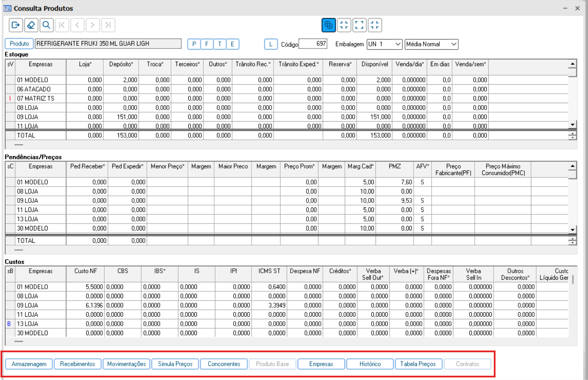The image size is (588, 380).
Task: Open the Concorrentes button
Action: (x=224, y=364)
